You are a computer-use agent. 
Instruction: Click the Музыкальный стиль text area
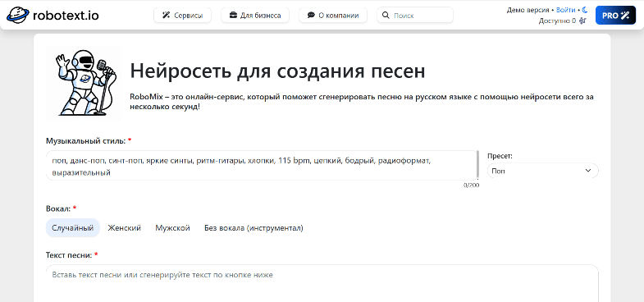pyautogui.click(x=263, y=165)
